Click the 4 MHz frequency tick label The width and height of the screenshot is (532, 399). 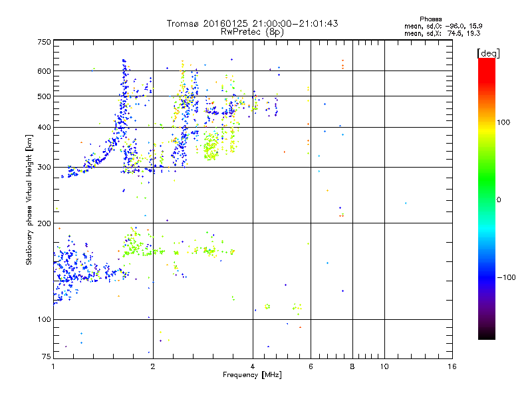click(253, 366)
